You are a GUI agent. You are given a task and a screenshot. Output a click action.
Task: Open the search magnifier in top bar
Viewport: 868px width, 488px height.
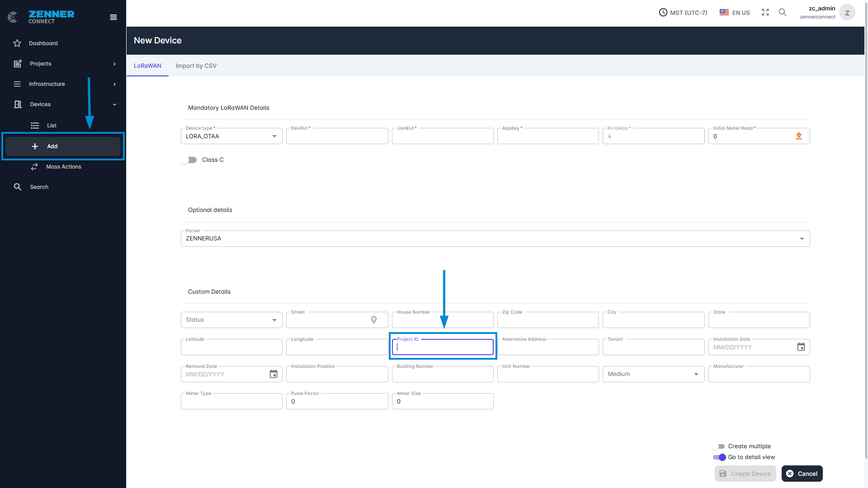(x=782, y=13)
